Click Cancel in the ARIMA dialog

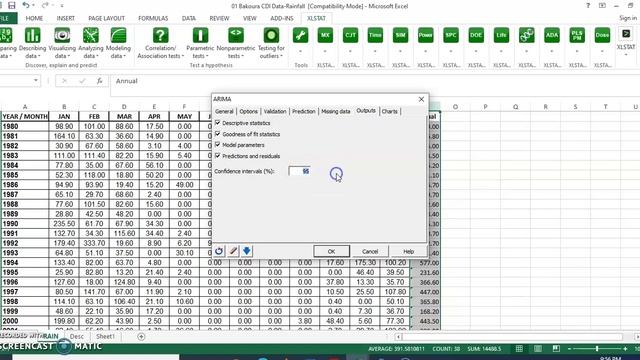(x=370, y=251)
